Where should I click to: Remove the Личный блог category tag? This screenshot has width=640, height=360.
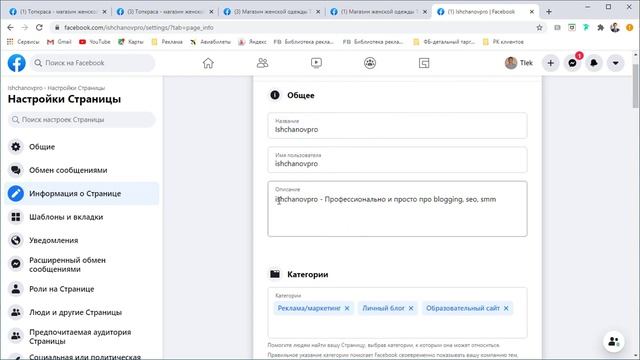pyautogui.click(x=411, y=308)
